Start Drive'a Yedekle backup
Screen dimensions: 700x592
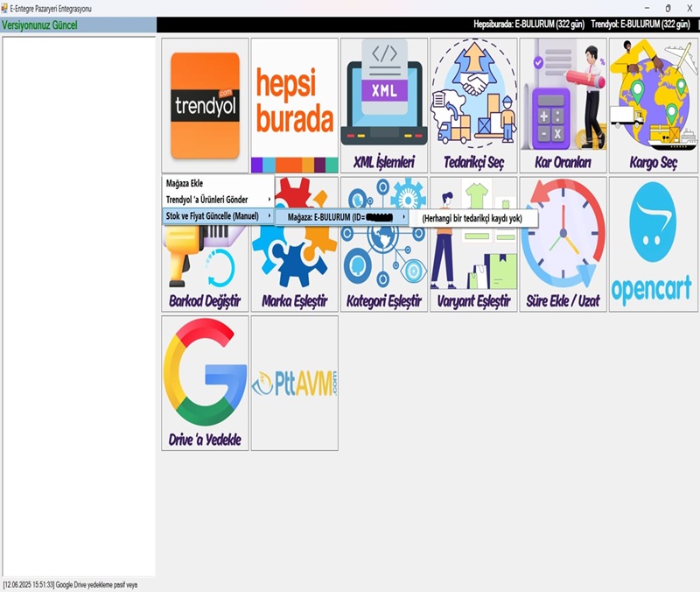[205, 383]
